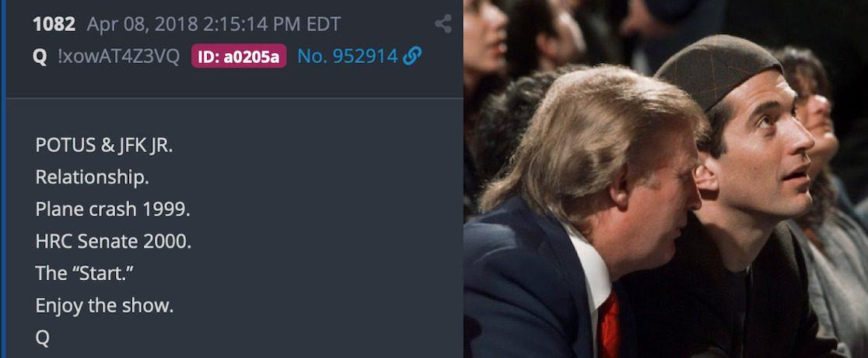Click the blue vertical bar along the post's left edge
Viewport: 868px width, 358px height.
click(2, 179)
